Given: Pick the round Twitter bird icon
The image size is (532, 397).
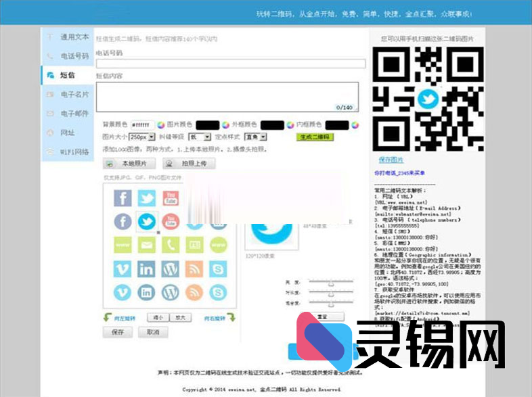Looking at the screenshot, I should point(146,221).
